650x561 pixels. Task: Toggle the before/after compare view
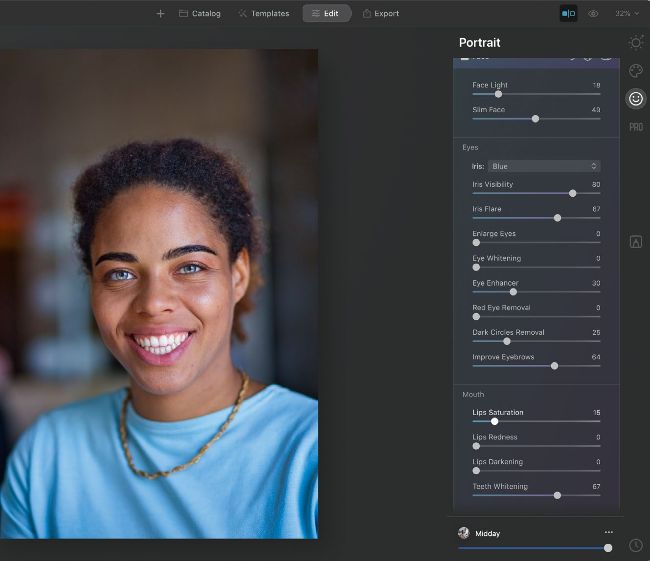pos(568,14)
